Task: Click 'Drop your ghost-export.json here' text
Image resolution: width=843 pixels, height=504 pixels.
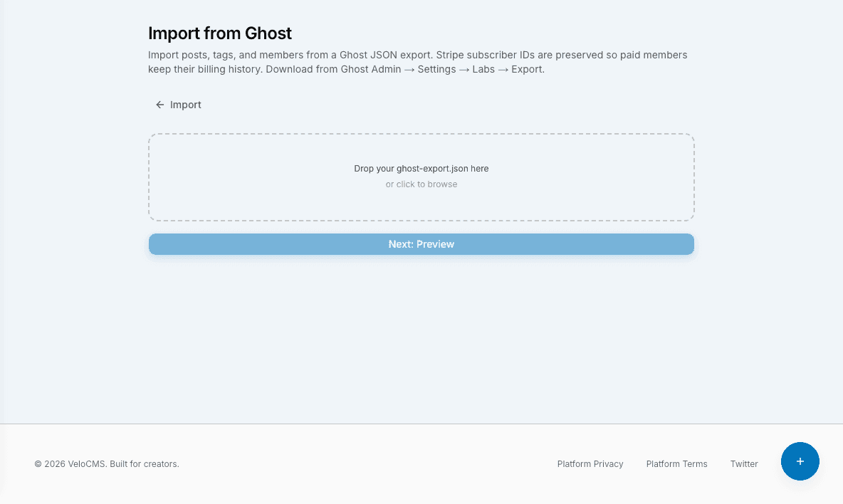Action: click(421, 169)
